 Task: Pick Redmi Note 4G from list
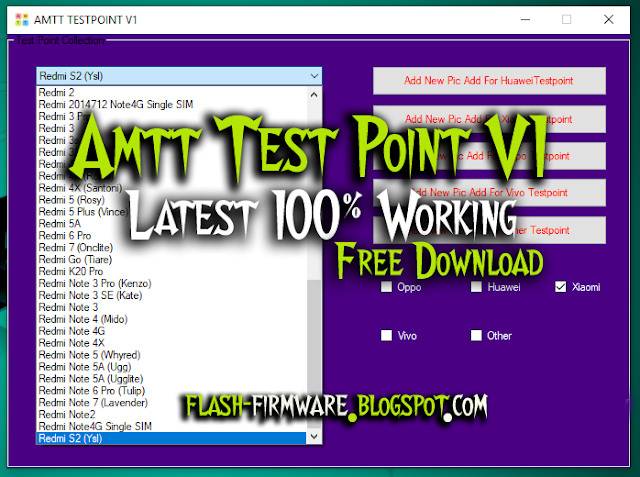pos(171,331)
